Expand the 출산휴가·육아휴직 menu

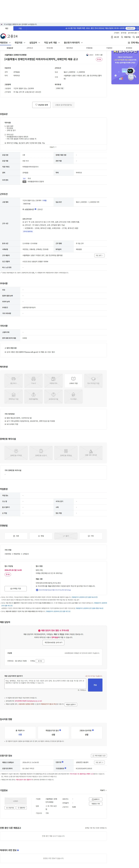pos(73,43)
